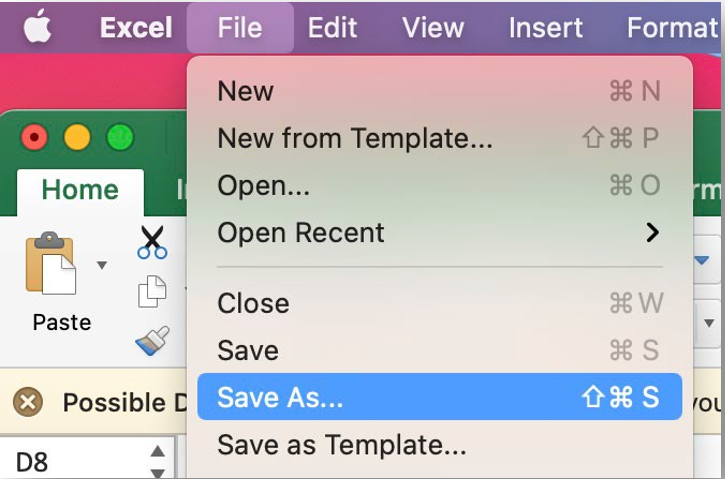Open the Edit menu
725x479 pixels.
333,27
